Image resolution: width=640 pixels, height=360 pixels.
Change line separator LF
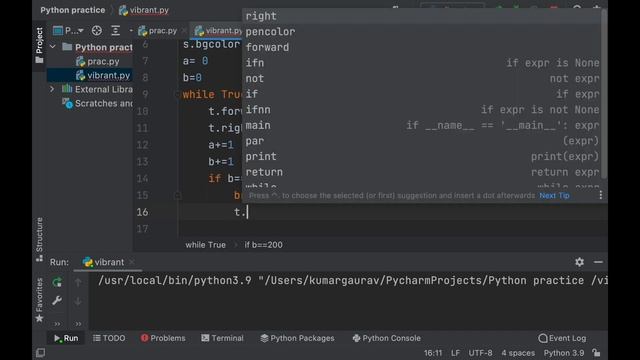(456, 353)
